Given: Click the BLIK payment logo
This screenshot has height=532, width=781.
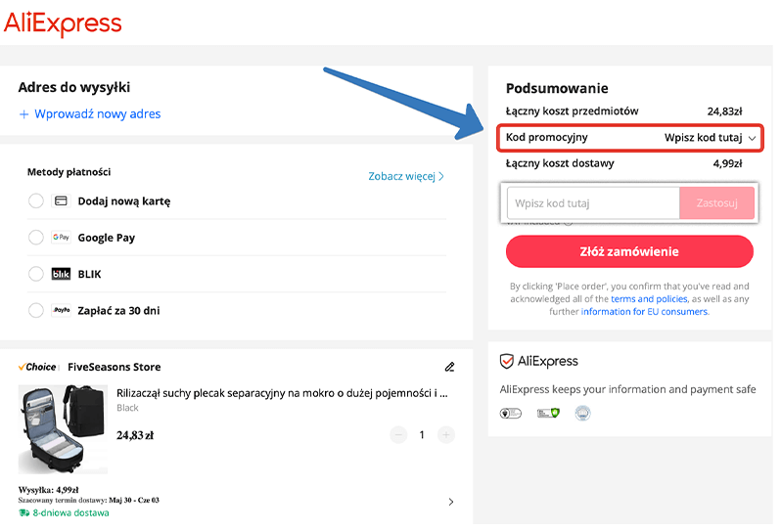Looking at the screenshot, I should (61, 275).
